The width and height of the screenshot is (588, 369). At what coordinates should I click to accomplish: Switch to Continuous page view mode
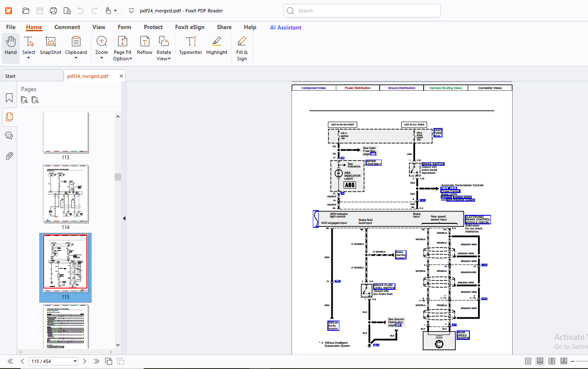tap(540, 361)
